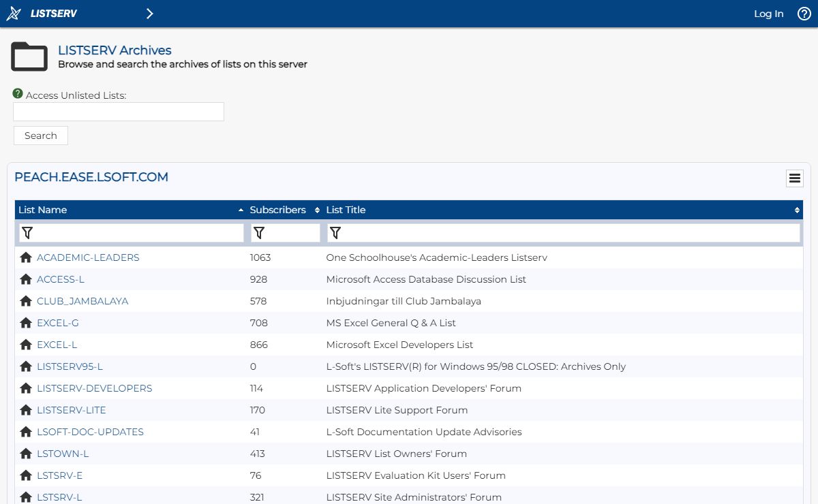Click home icon for CLUB_JAMBALAYA

(x=26, y=301)
